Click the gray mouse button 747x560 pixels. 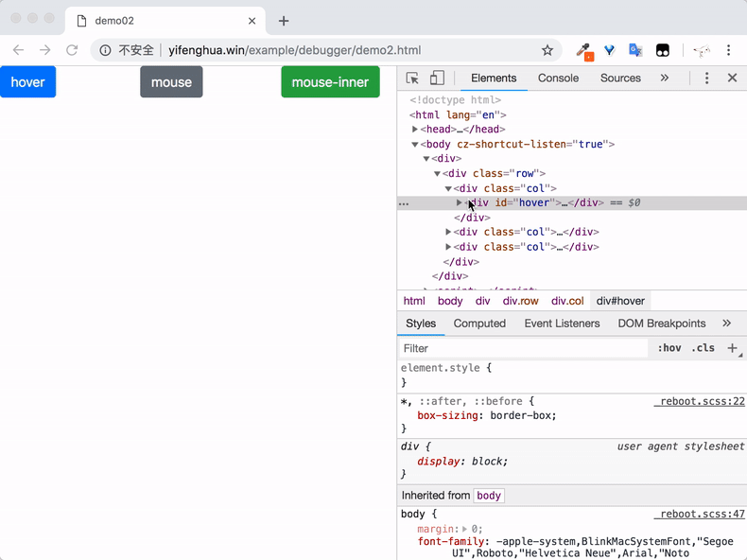[171, 82]
